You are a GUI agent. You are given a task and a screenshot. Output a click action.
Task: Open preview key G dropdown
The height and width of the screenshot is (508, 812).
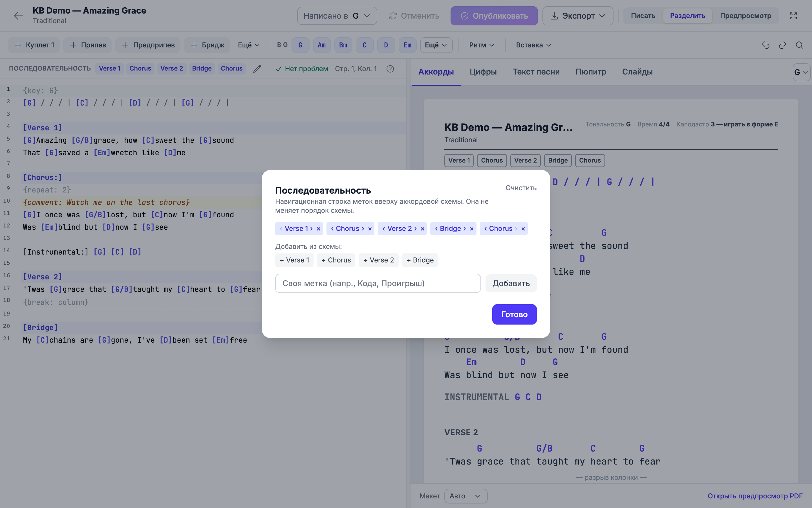pos(801,72)
